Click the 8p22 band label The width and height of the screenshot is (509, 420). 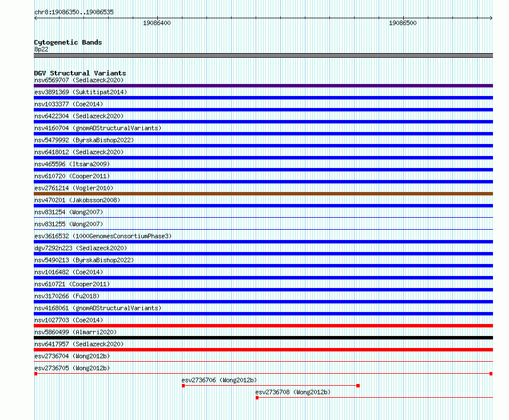tap(41, 49)
